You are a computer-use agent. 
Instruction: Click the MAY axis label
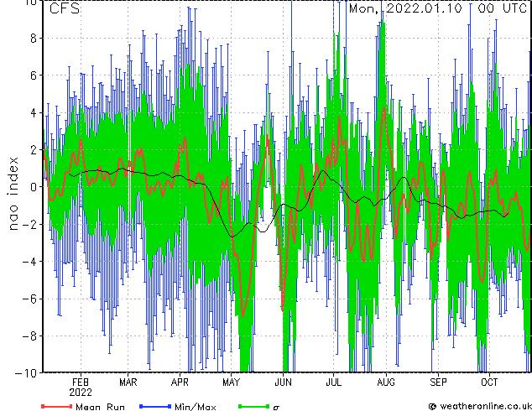point(231,382)
